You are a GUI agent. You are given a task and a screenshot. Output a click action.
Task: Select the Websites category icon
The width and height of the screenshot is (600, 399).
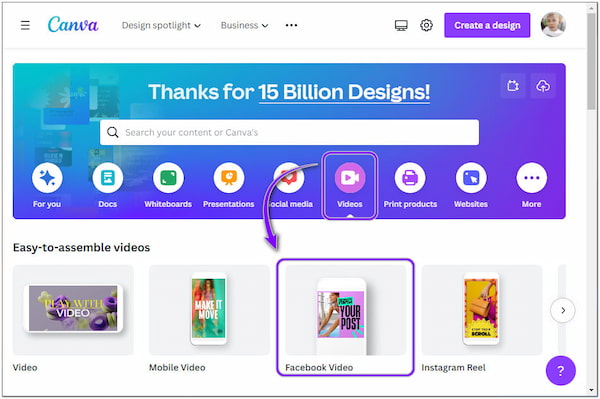pyautogui.click(x=471, y=178)
